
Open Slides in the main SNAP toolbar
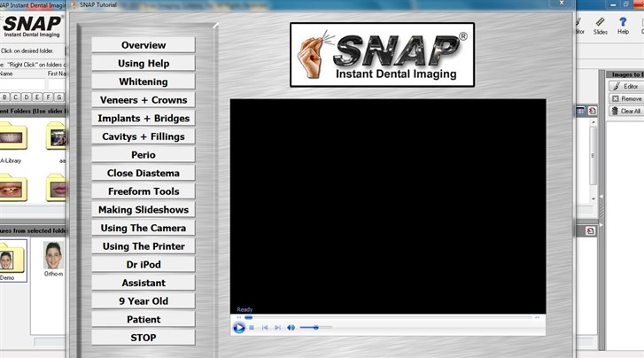point(600,26)
